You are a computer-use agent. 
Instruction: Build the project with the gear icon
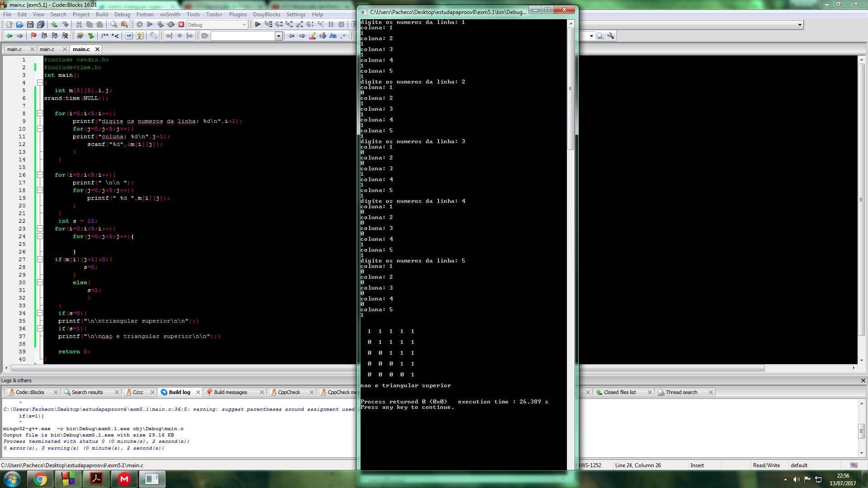[139, 24]
